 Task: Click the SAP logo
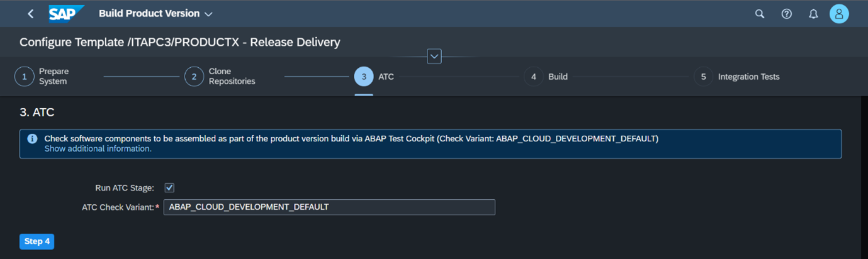67,13
